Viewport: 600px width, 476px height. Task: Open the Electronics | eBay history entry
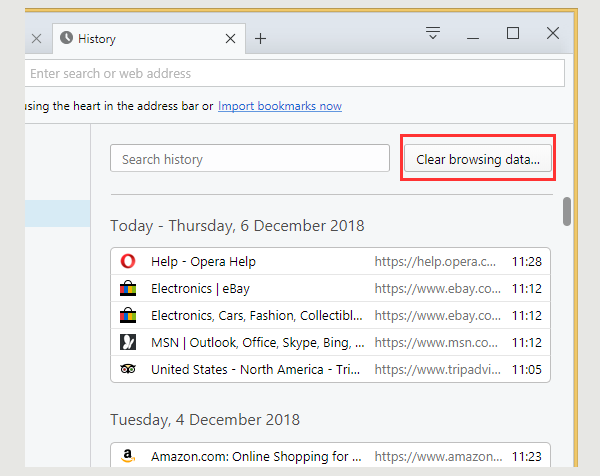(x=331, y=288)
